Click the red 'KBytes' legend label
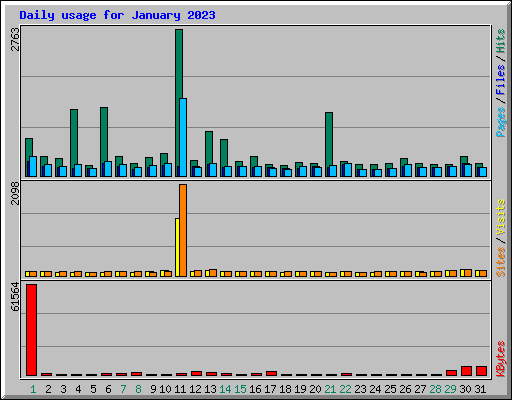The width and height of the screenshot is (512, 400). [x=501, y=359]
